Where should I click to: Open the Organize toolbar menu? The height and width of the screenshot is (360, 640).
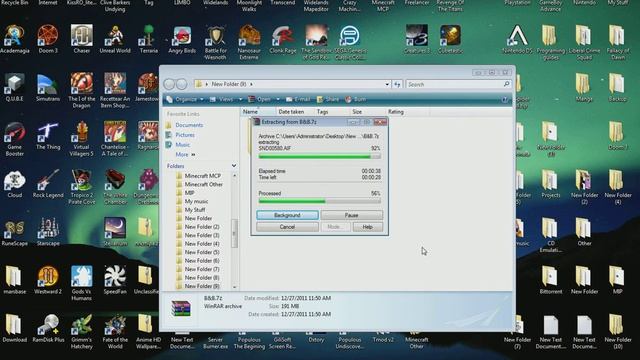tap(185, 99)
